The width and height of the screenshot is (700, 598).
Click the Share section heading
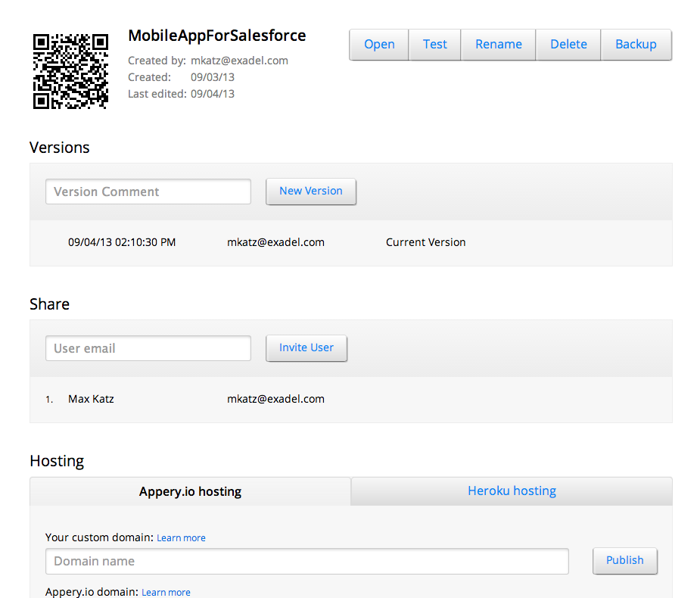pyautogui.click(x=49, y=304)
